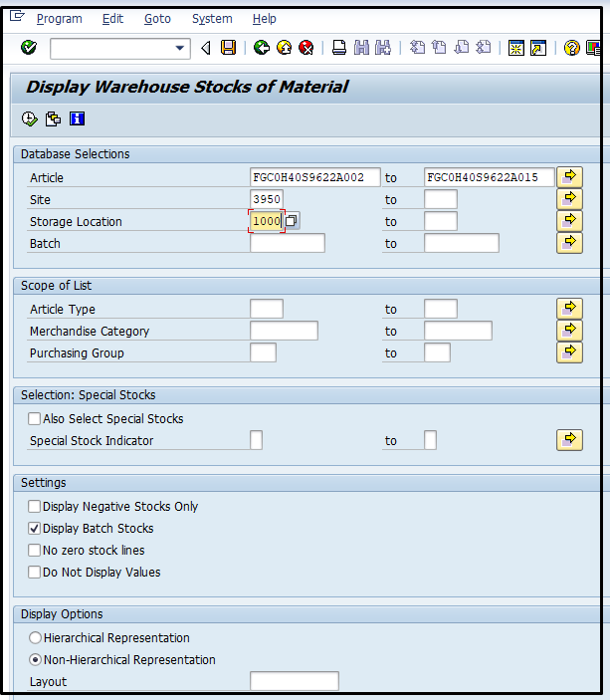Click the Storage Location field with 1000

point(267,221)
